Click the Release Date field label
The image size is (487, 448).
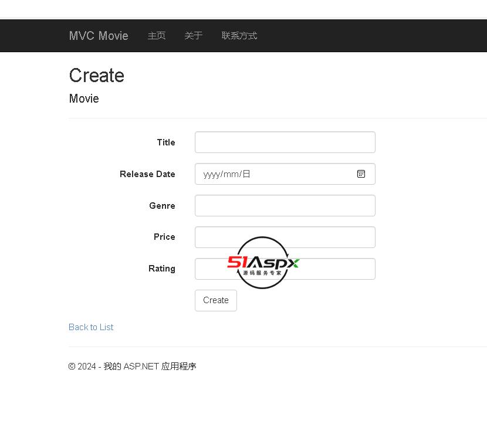click(x=147, y=174)
